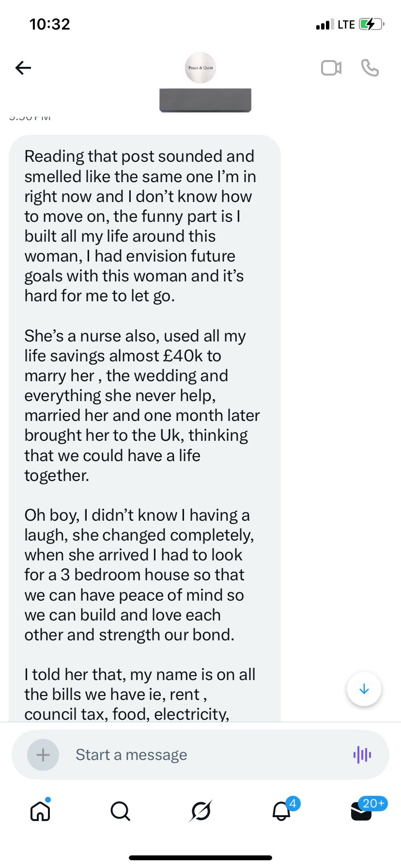Tap the 10:32 clock in status bar
Viewport: 401px width, 868px height.
tap(50, 24)
